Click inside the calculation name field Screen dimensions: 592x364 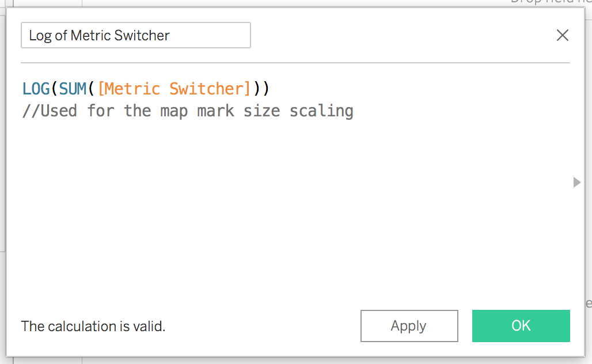[x=135, y=35]
